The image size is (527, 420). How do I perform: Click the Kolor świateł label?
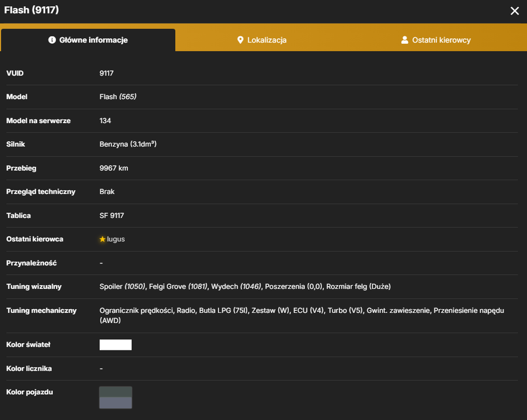point(29,345)
